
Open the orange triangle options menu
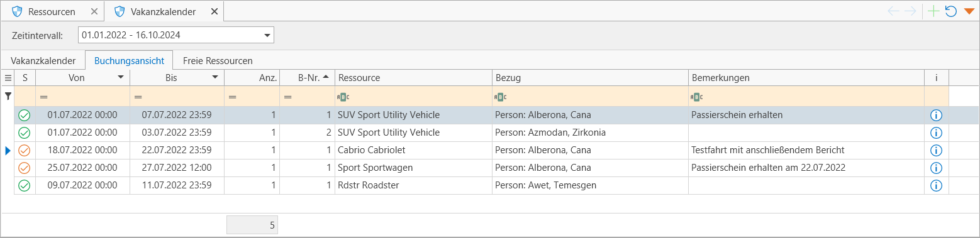[969, 11]
